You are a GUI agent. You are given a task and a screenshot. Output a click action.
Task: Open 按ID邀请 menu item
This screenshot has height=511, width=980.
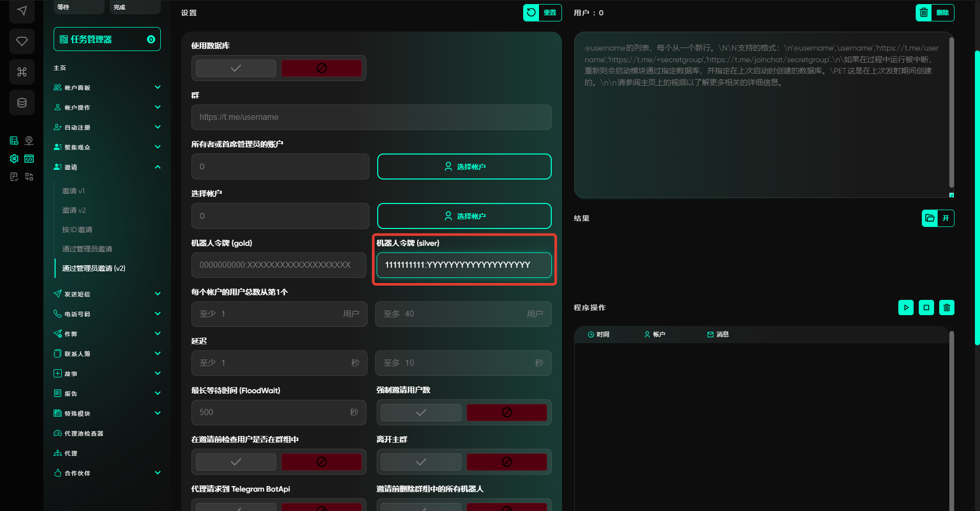tap(77, 229)
